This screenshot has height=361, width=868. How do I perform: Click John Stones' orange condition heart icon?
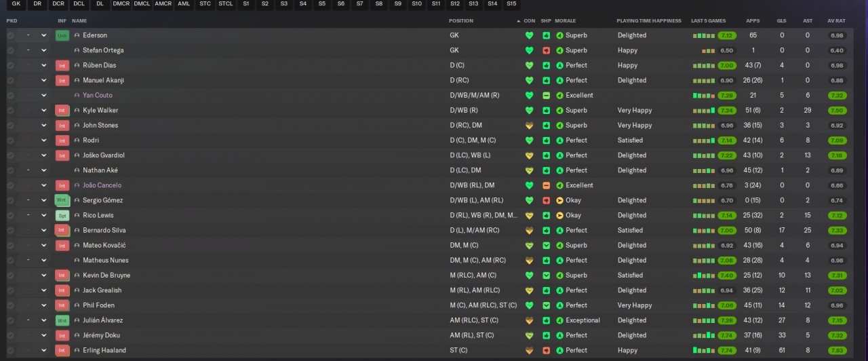530,125
